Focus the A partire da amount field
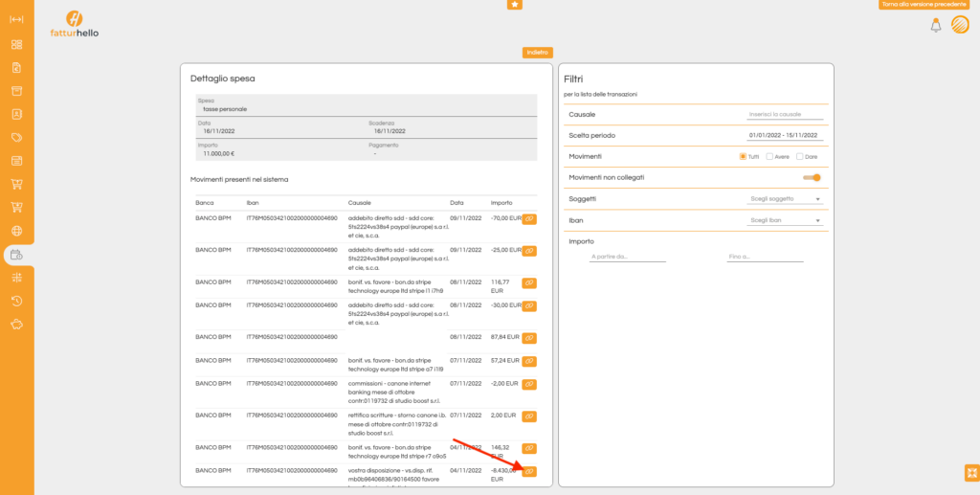Viewport: 980px width, 495px height. [x=628, y=257]
